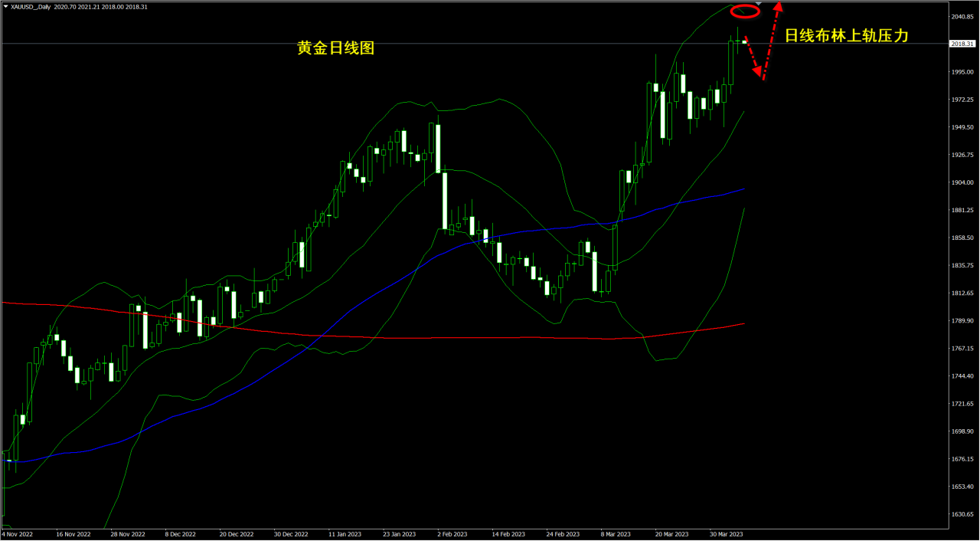Click the 黄金日线图 text label
The height and width of the screenshot is (541, 980).
335,48
